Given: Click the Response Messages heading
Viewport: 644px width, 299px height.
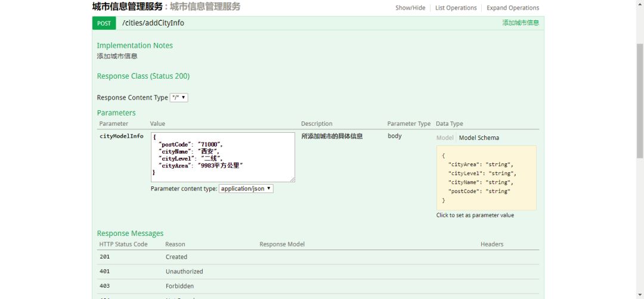Looking at the screenshot, I should point(130,233).
